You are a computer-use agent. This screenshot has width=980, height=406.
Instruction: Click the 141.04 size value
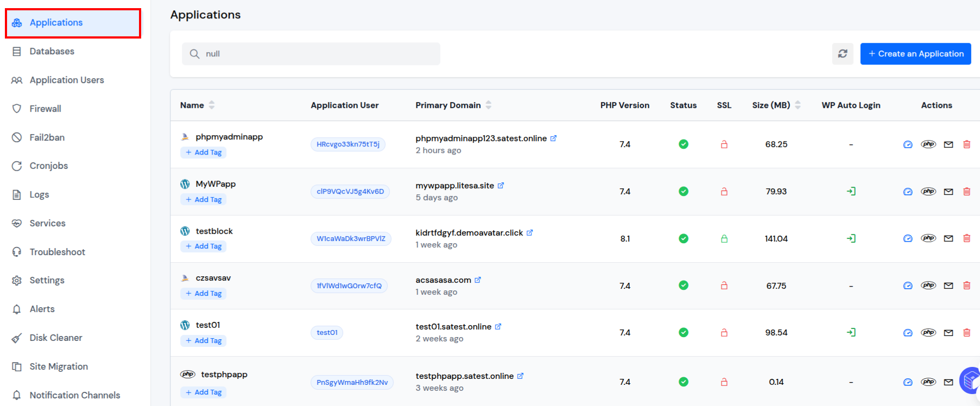point(776,239)
